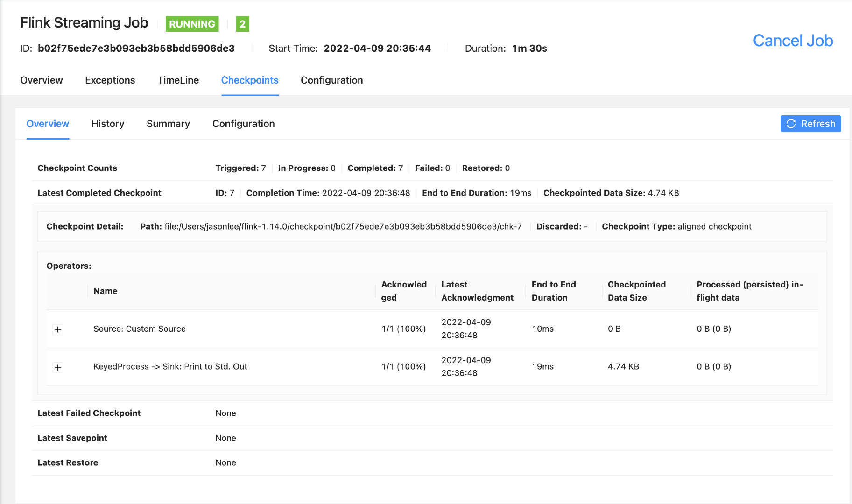Click the Completed: 7 count

click(375, 168)
